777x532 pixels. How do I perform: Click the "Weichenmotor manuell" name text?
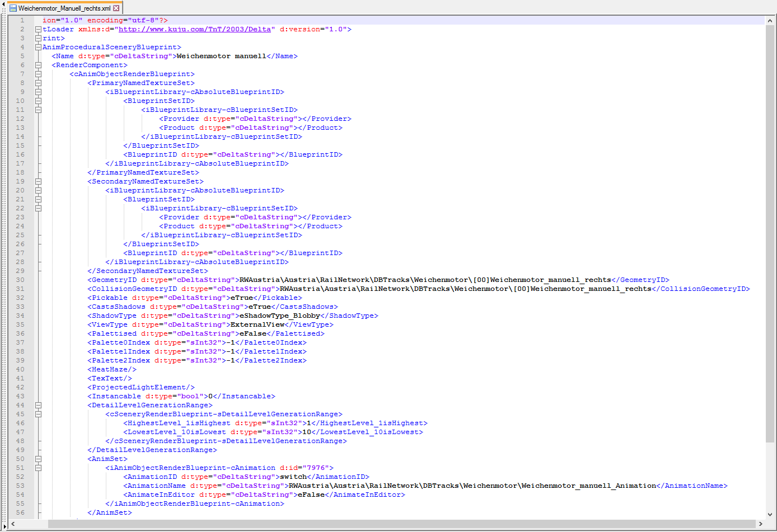pyautogui.click(x=222, y=56)
